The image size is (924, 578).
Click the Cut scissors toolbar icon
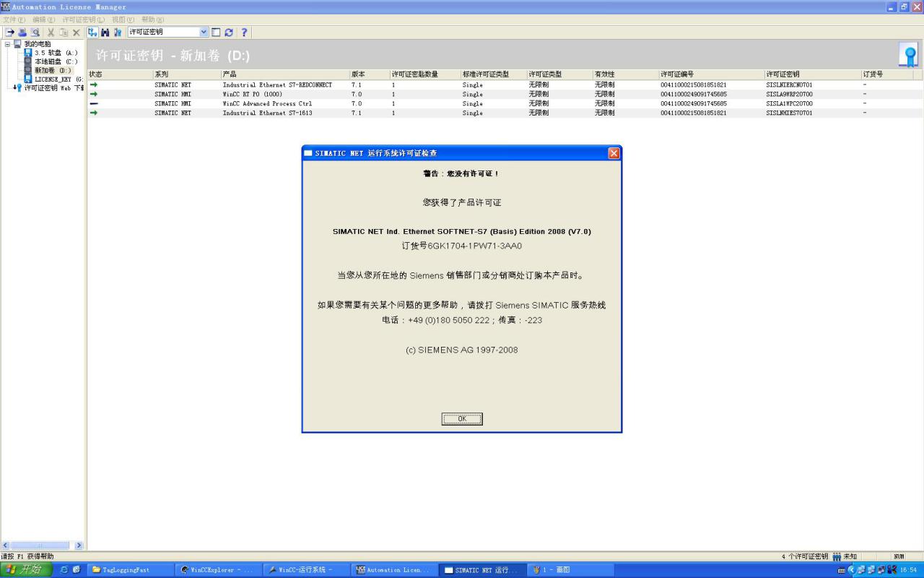(x=51, y=33)
